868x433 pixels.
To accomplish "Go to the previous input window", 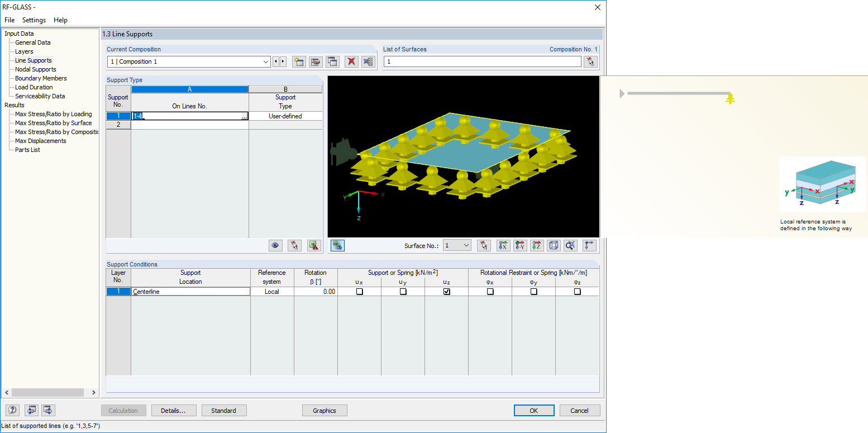I will [31, 410].
